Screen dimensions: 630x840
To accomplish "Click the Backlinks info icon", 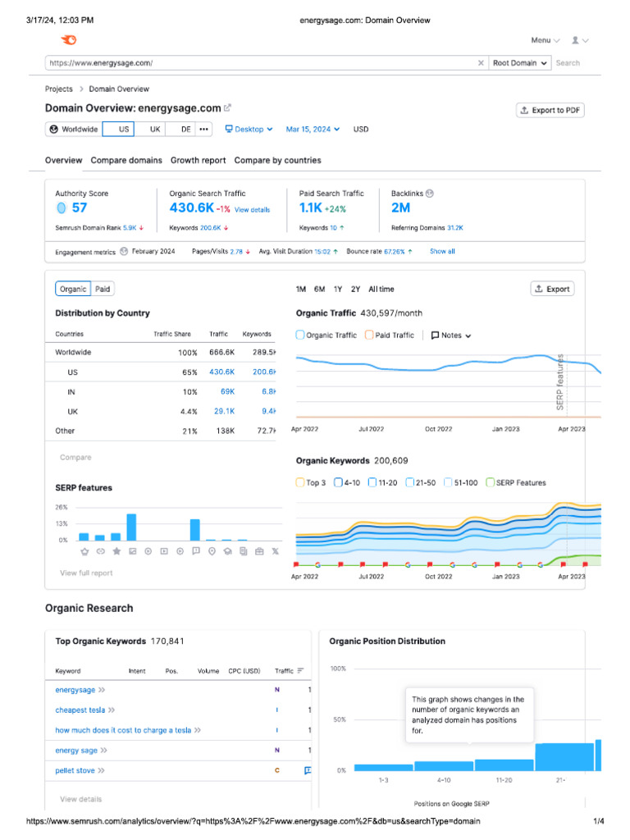I will tap(430, 194).
